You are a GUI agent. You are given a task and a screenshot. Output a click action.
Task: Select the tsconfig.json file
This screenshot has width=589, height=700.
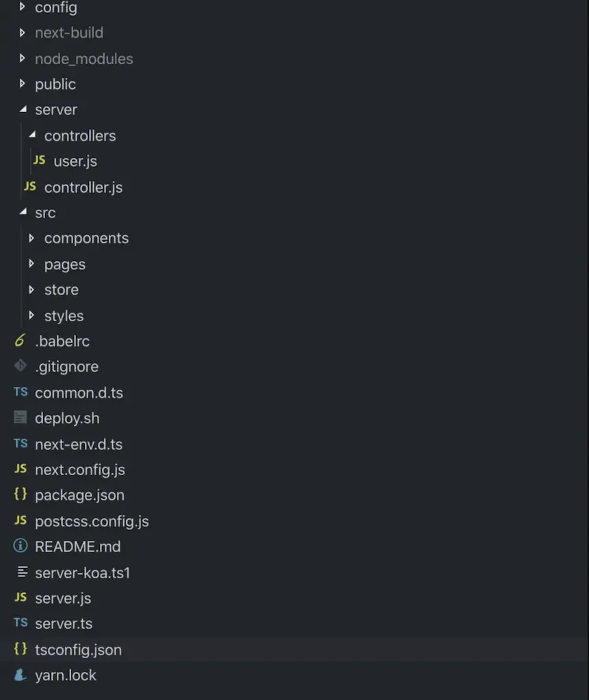(x=78, y=649)
